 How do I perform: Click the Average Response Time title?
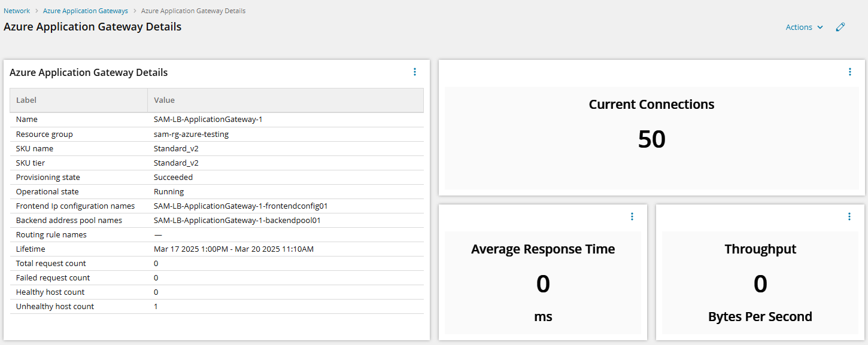pos(543,249)
